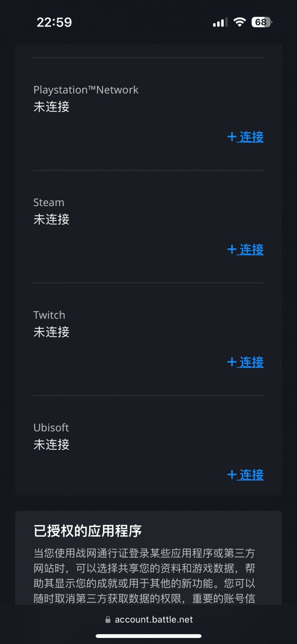Tap the plus icon beside Steam 连接
Viewport: 297px width, 644px height.
(232, 250)
